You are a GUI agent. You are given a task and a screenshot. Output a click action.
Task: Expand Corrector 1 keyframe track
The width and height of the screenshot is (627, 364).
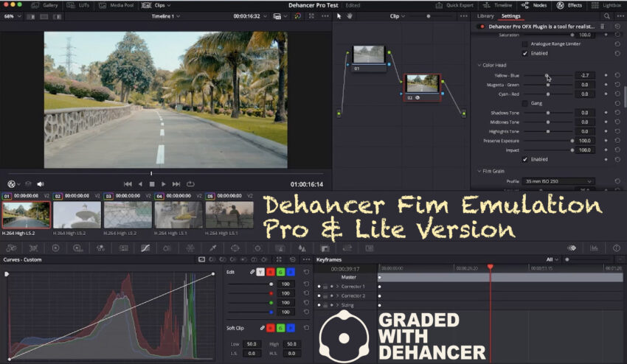(x=338, y=287)
